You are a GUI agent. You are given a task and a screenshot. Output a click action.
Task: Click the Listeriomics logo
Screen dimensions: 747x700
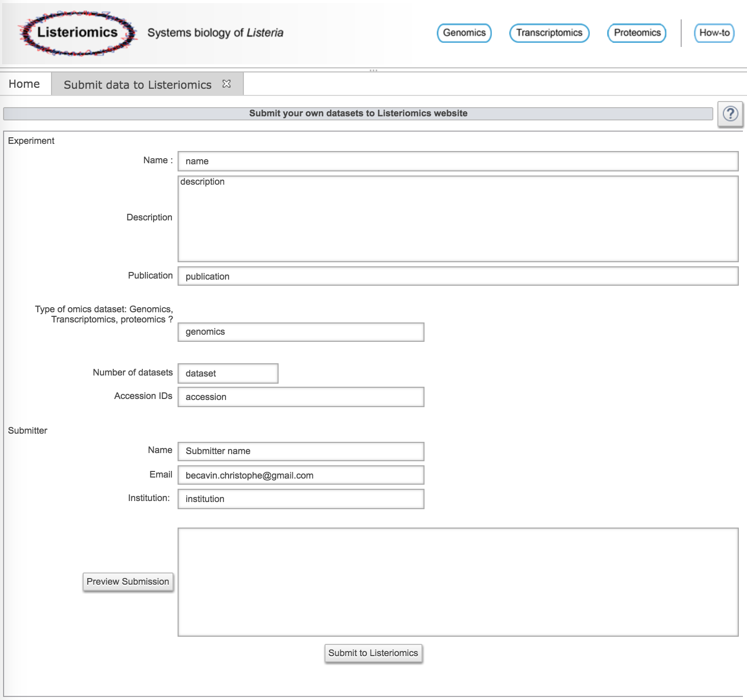(78, 33)
